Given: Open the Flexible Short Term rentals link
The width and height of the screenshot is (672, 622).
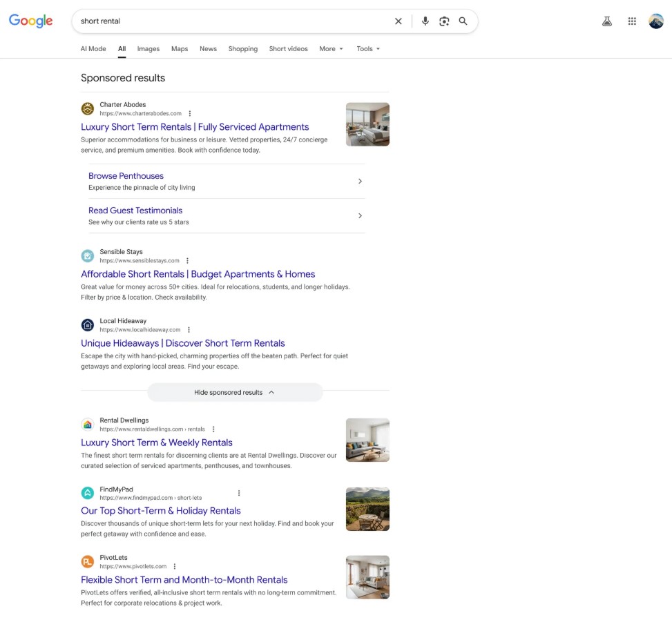Looking at the screenshot, I should coord(184,580).
